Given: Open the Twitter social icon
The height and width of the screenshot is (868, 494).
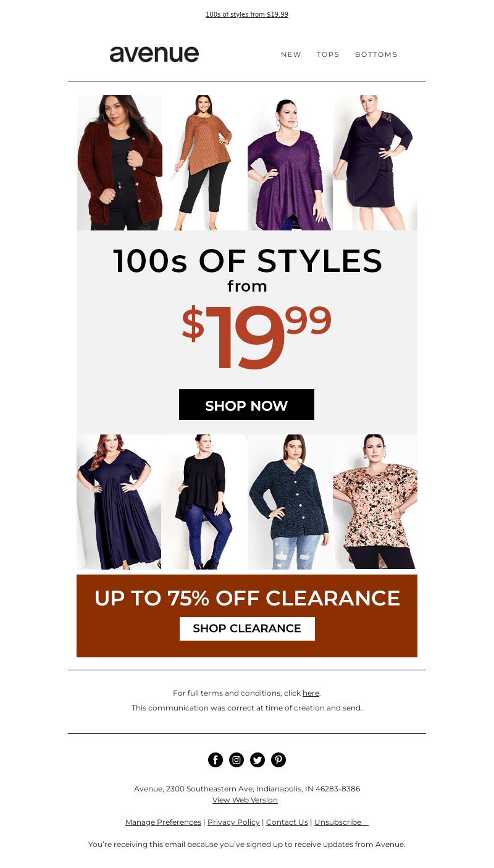Looking at the screenshot, I should coord(257,760).
